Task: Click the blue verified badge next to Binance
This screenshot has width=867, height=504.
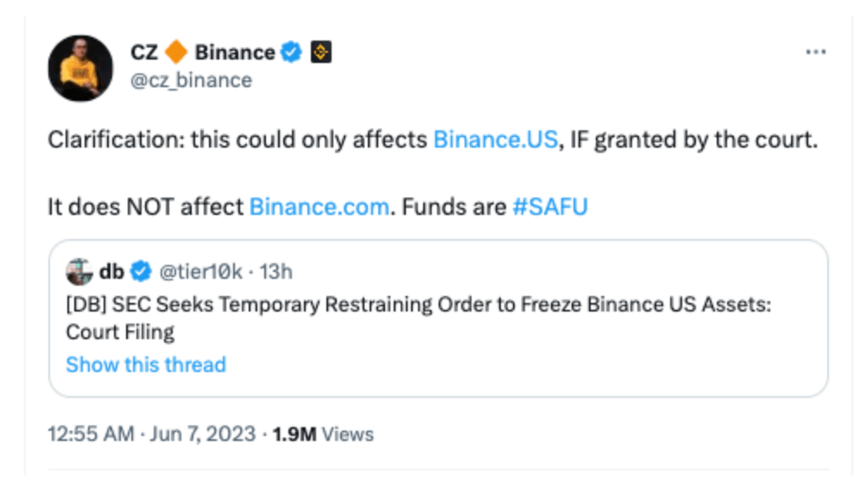Action: point(291,52)
